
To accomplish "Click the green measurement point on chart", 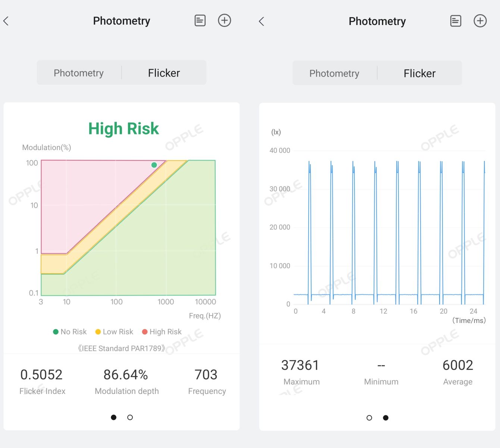I will [x=154, y=165].
